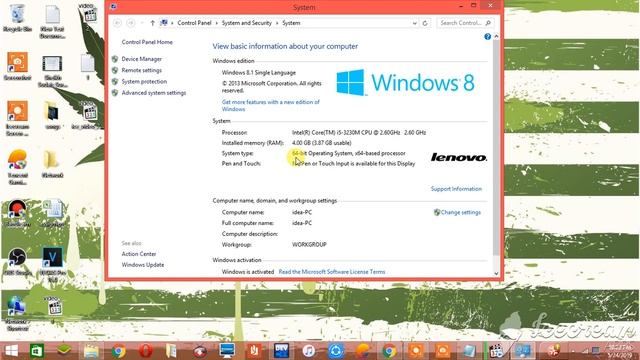This screenshot has width=640, height=360.
Task: Select the film-strip video file on desktop
Action: point(53,71)
